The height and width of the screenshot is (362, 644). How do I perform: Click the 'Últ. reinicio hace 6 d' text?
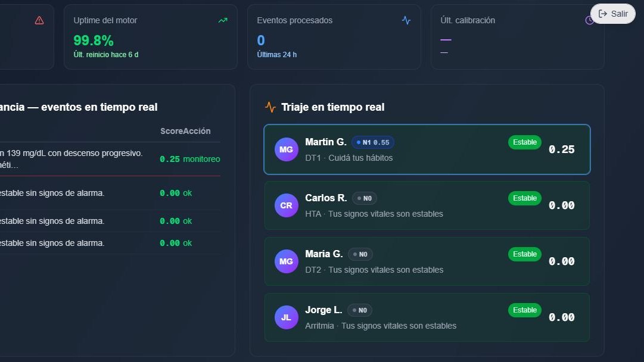[x=106, y=55]
